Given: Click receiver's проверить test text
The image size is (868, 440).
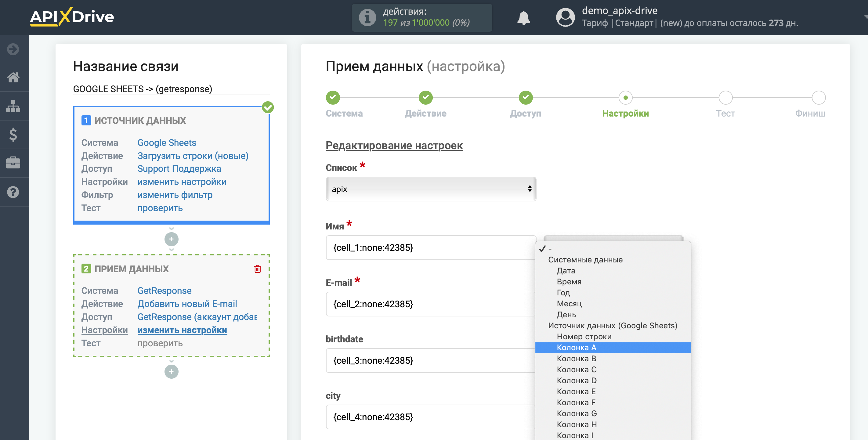Looking at the screenshot, I should [x=160, y=343].
